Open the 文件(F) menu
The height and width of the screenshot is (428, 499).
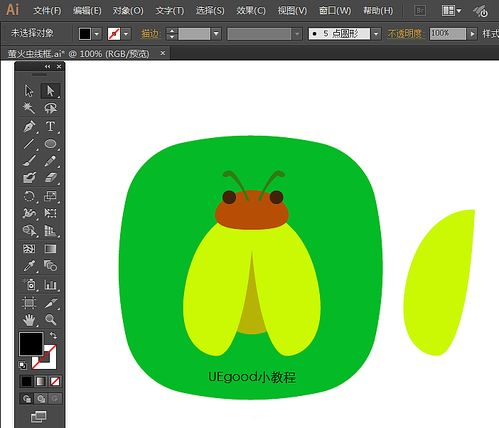47,11
